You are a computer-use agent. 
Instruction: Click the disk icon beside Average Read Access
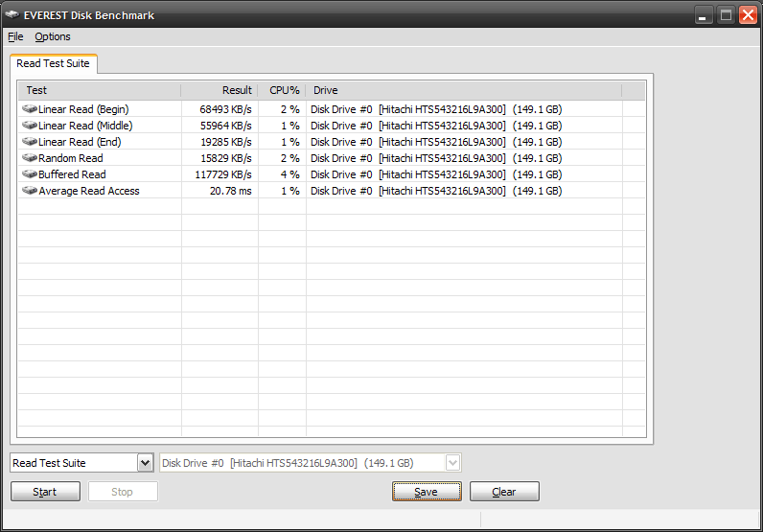(30, 191)
